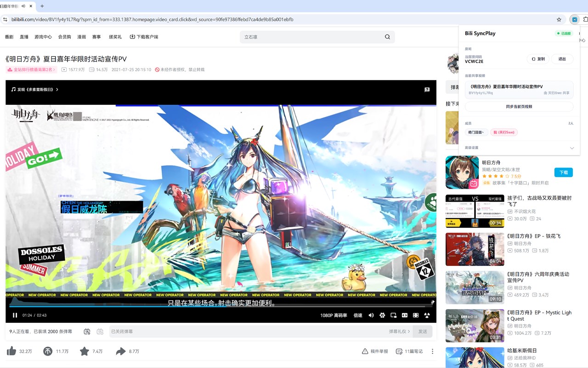Open danmaku settings icon
Viewport: 588px width, 368px height.
(100, 331)
